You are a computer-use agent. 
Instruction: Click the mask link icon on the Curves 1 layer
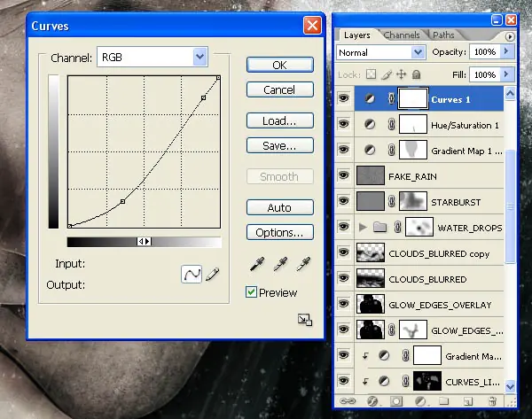pos(392,98)
